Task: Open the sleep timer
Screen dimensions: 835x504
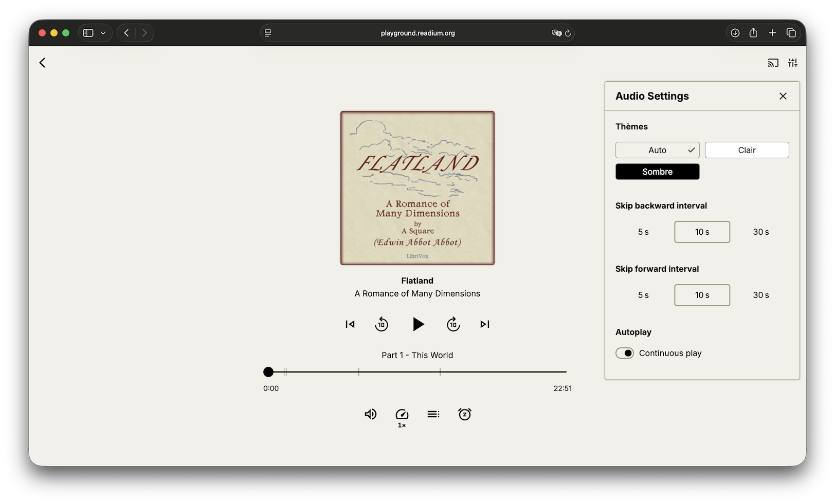Action: point(465,414)
